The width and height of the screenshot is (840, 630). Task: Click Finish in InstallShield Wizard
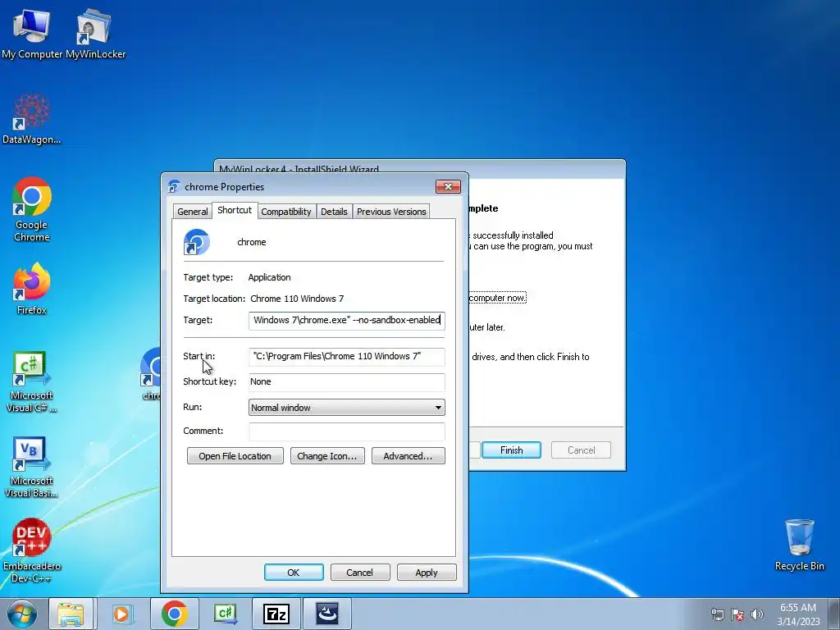click(511, 450)
